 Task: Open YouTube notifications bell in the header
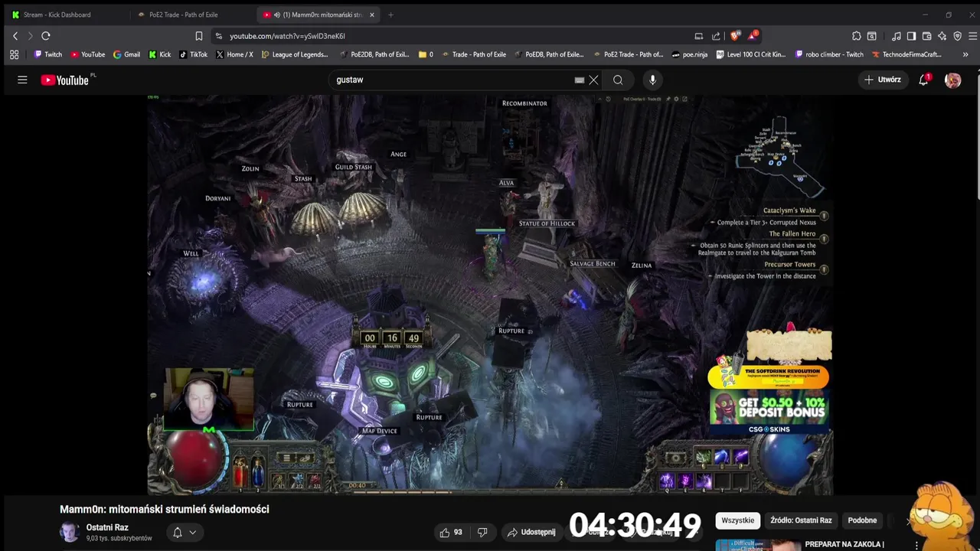[924, 80]
